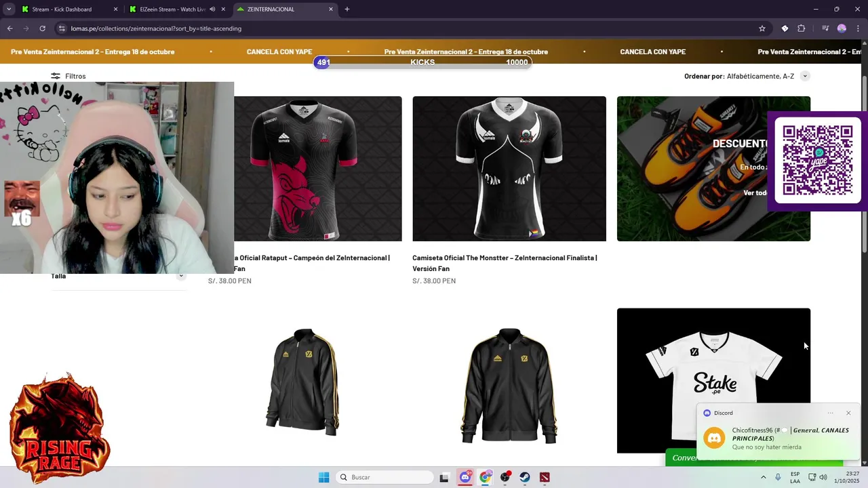Open Dota 2 from taskbar
Screen dimensions: 868x488
click(545, 477)
